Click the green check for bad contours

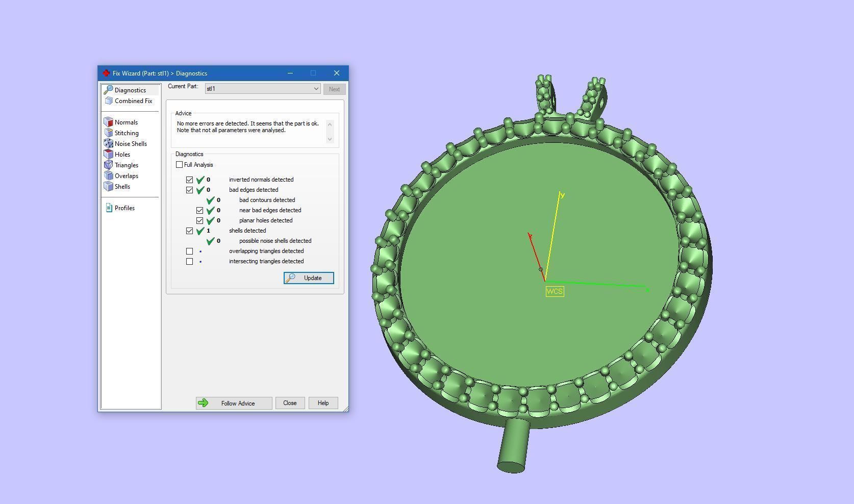pos(211,200)
